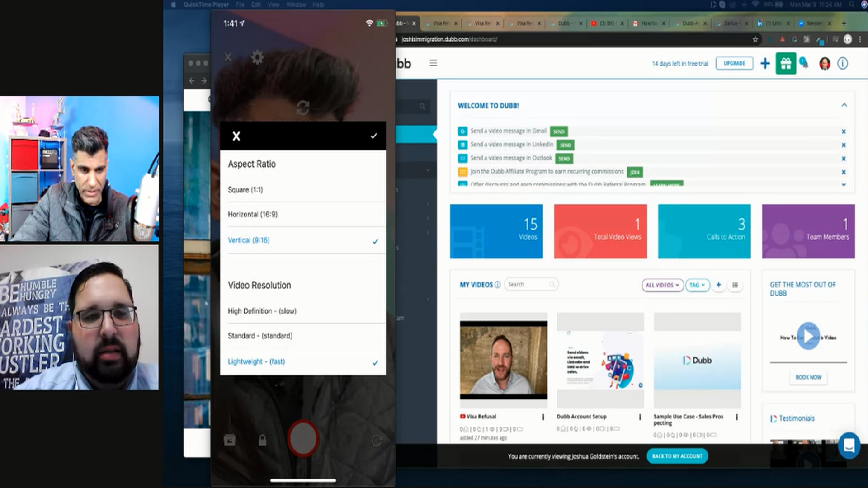Screen dimensions: 868x488
Task: Open the 3 Calls to Action card
Action: [x=704, y=231]
